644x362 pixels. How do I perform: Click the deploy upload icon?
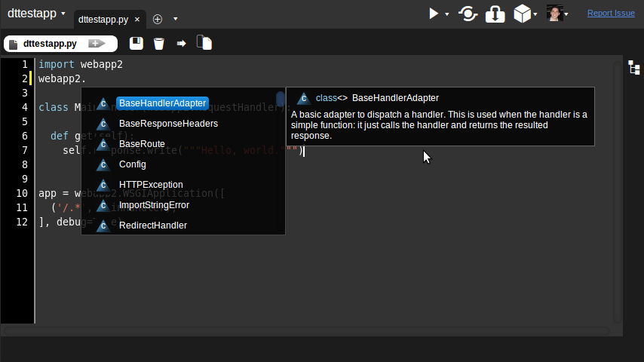click(x=495, y=14)
